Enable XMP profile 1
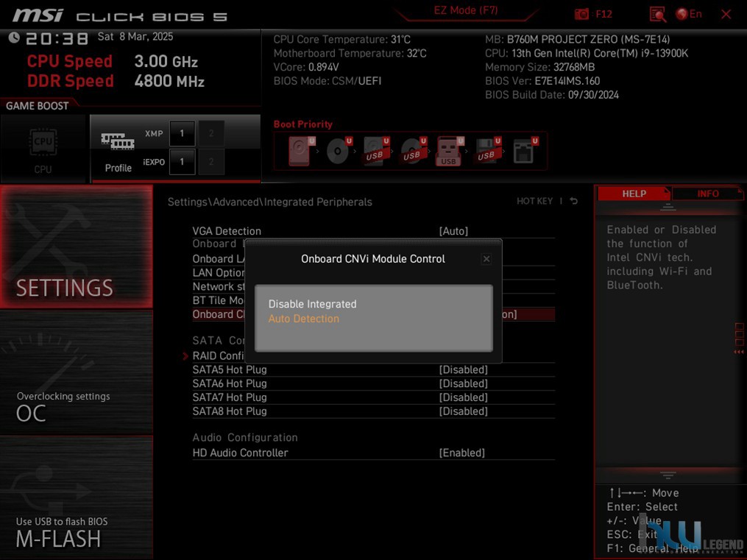 182,133
